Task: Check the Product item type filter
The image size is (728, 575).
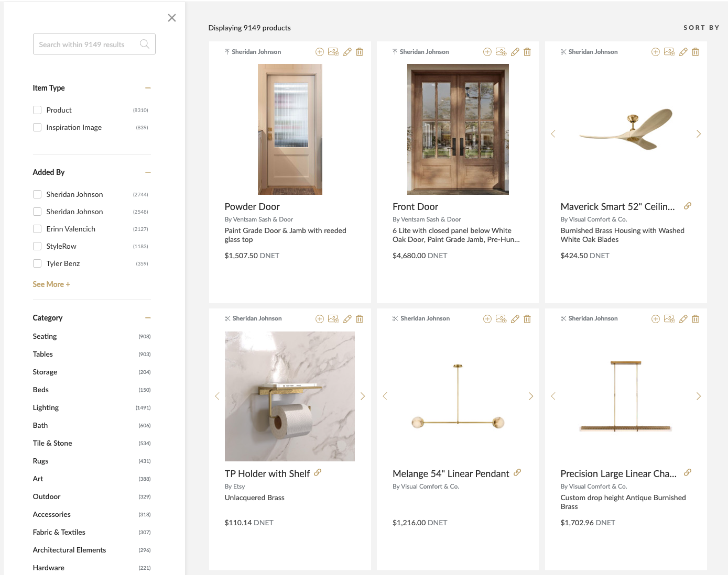Action: coord(37,110)
